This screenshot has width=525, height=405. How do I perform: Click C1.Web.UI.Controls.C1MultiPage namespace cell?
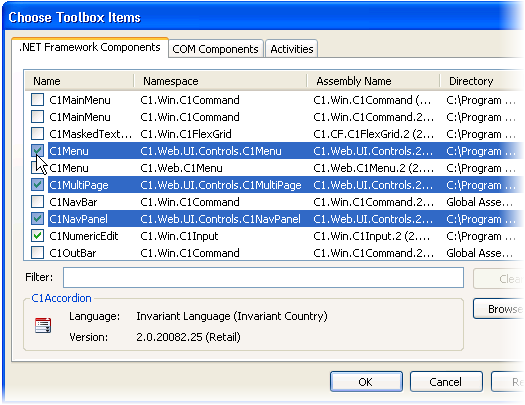(221, 185)
